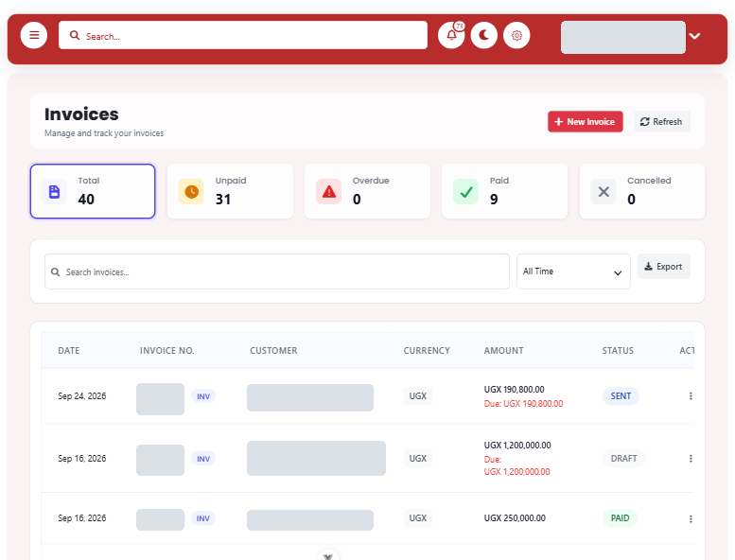
Task: Open the All Time dropdown
Action: pyautogui.click(x=573, y=271)
